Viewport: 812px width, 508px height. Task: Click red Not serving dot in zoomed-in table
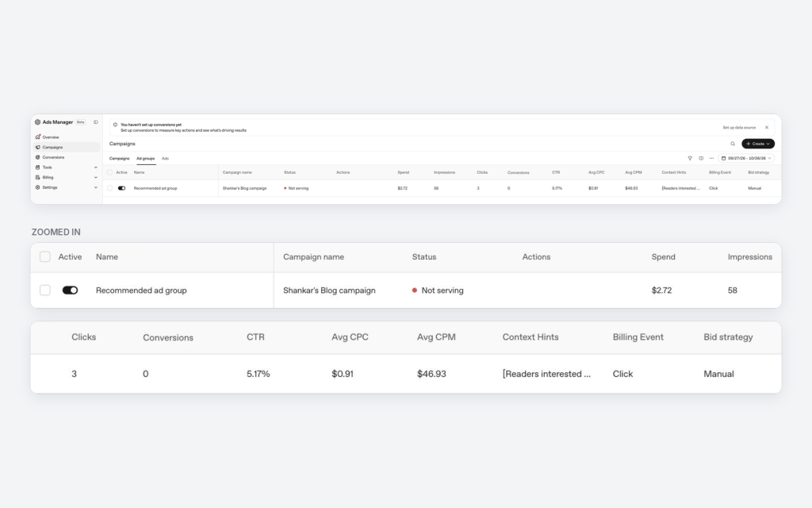click(x=414, y=291)
